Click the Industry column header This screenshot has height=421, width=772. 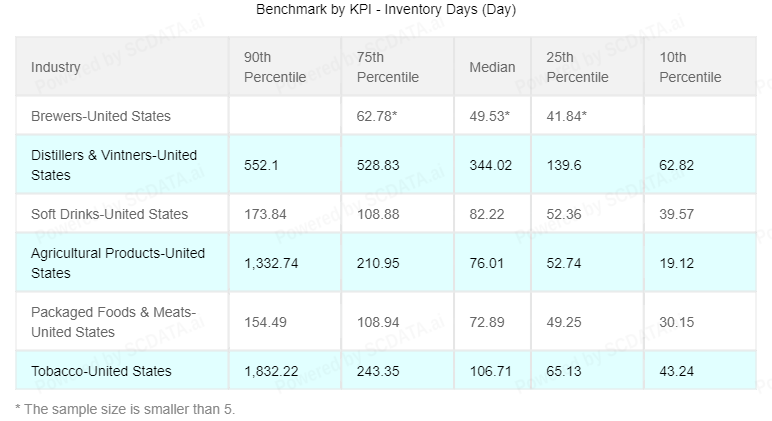tap(56, 67)
